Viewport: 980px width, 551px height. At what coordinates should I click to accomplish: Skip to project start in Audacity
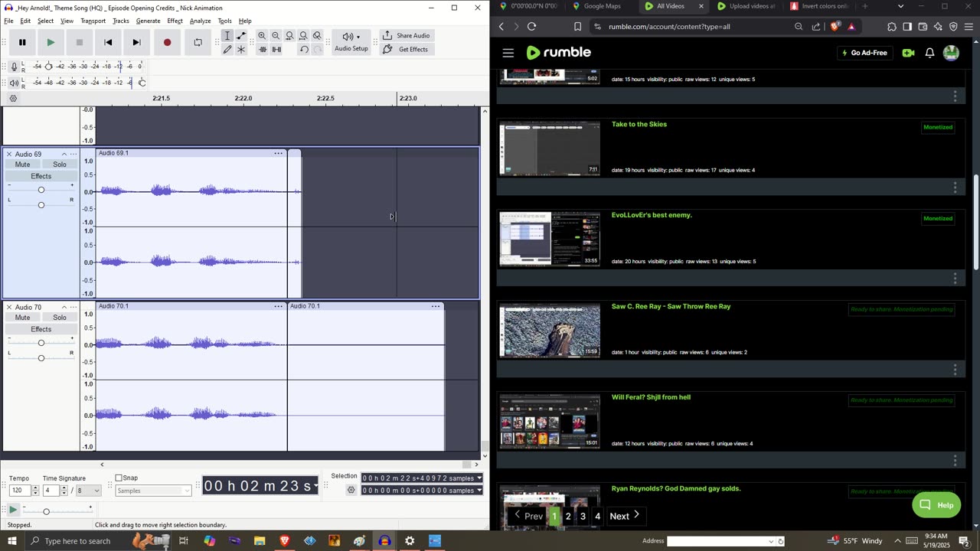108,43
